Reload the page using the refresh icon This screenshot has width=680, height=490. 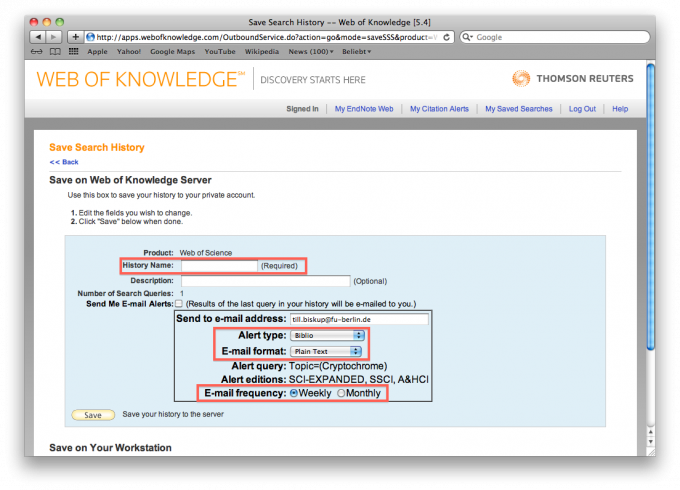point(446,37)
